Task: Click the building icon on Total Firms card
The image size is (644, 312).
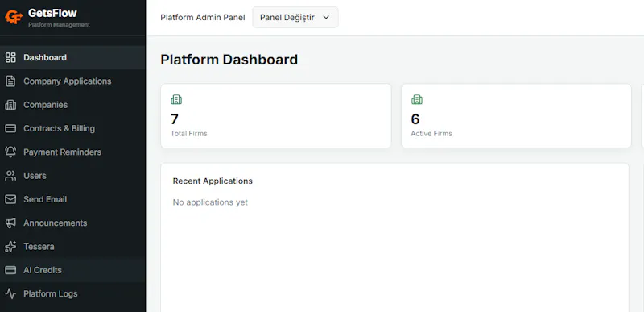Action: [x=176, y=99]
